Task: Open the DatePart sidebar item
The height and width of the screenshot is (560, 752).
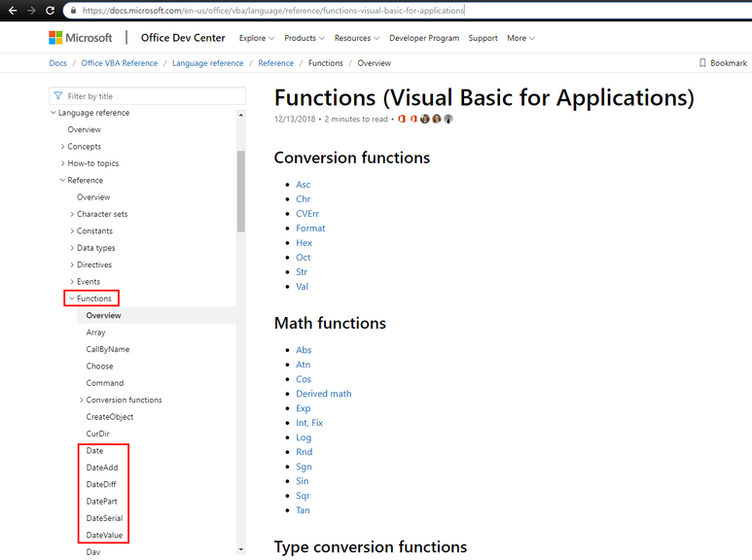Action: [x=101, y=501]
